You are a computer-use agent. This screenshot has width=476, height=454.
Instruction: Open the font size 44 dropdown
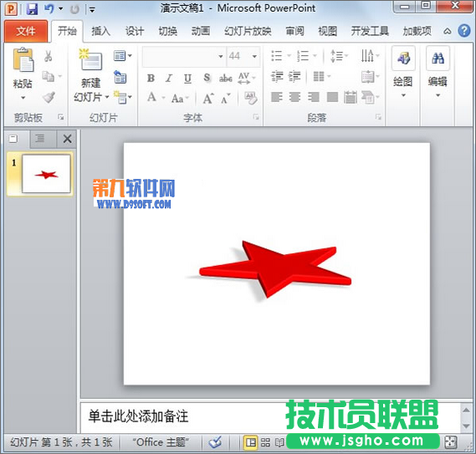254,57
